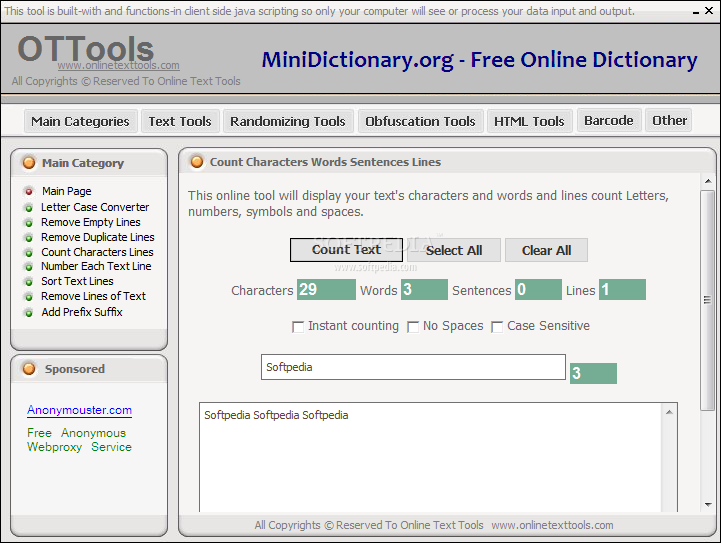Viewport: 721px width, 543px height.
Task: Click the Characters count field showing 29
Action: 326,290
